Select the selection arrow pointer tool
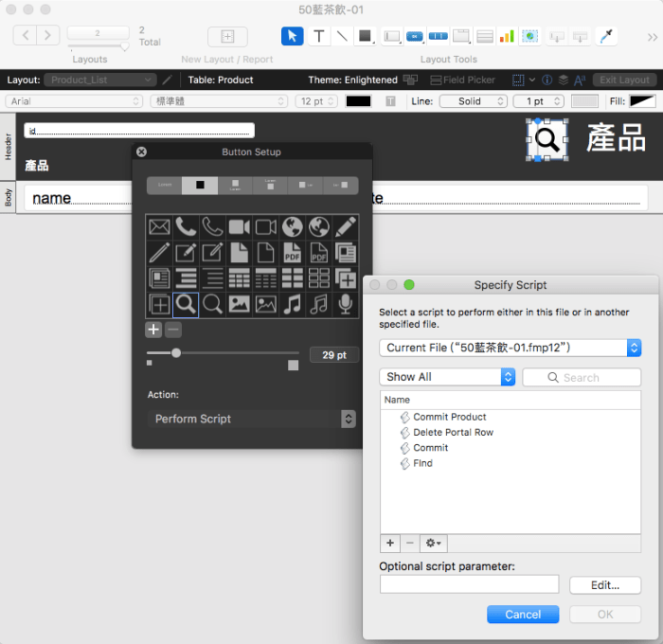 pyautogui.click(x=293, y=37)
